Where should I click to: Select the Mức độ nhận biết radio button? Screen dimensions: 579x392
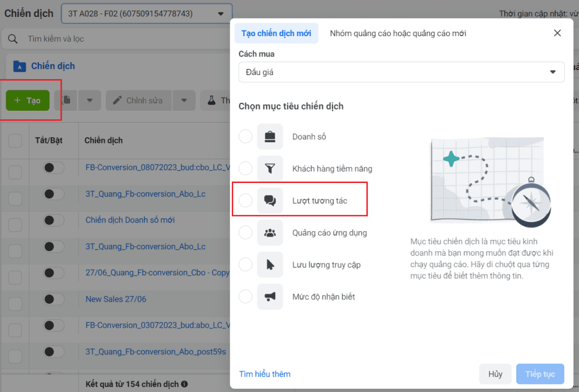(x=245, y=297)
